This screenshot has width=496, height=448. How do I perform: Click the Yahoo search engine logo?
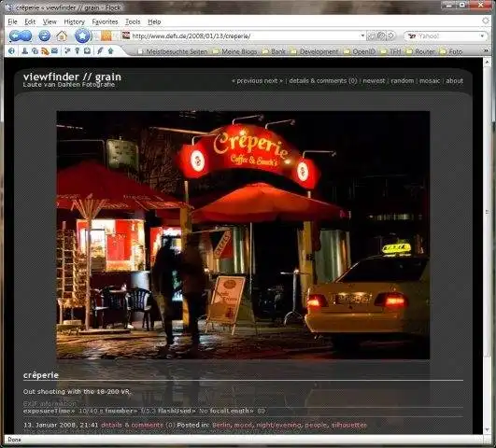tap(412, 35)
